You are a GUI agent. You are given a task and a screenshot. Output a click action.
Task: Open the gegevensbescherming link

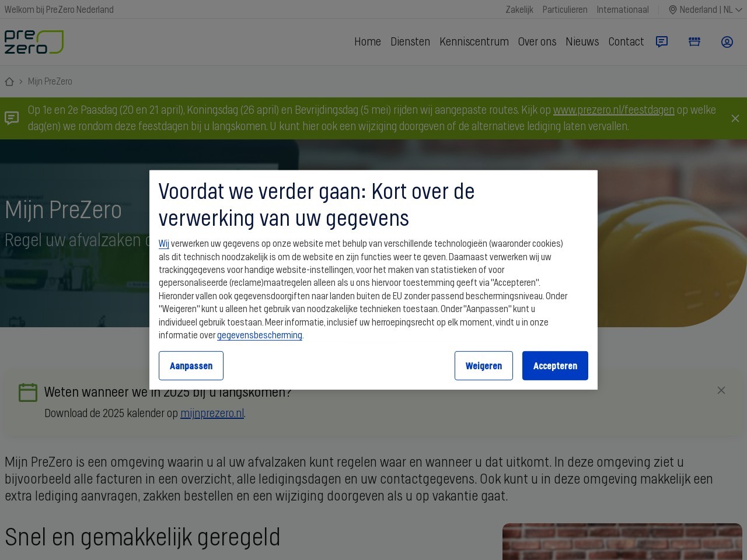(x=260, y=335)
